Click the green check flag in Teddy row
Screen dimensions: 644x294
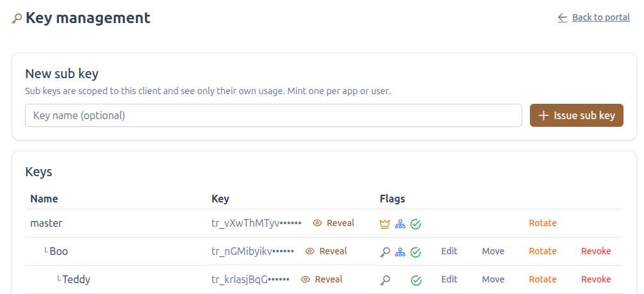click(x=416, y=280)
